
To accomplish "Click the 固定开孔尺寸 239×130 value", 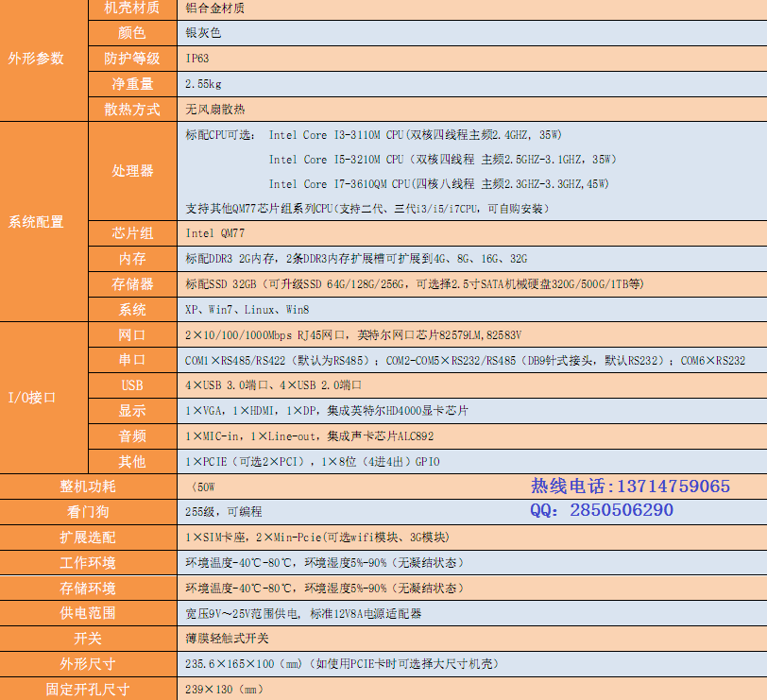I will [x=225, y=690].
